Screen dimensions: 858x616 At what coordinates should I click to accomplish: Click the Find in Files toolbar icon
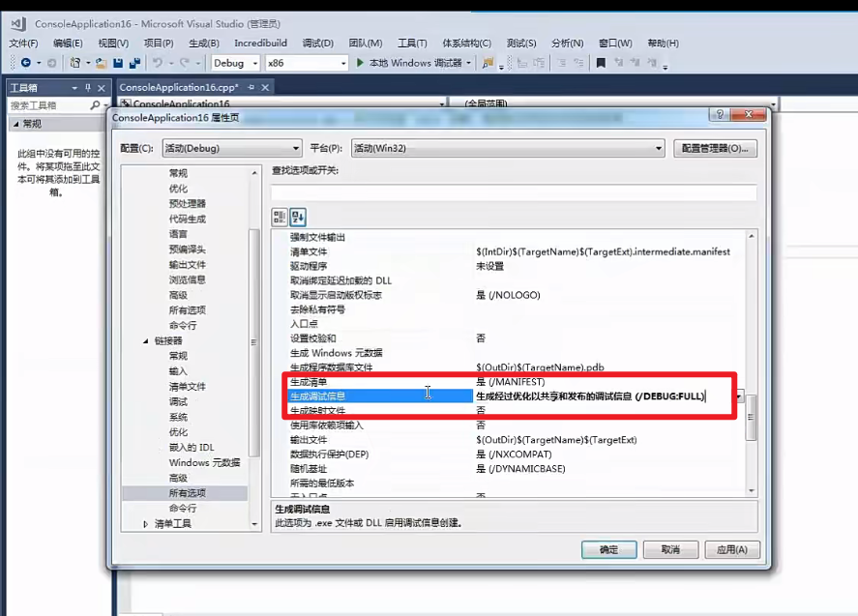(487, 63)
